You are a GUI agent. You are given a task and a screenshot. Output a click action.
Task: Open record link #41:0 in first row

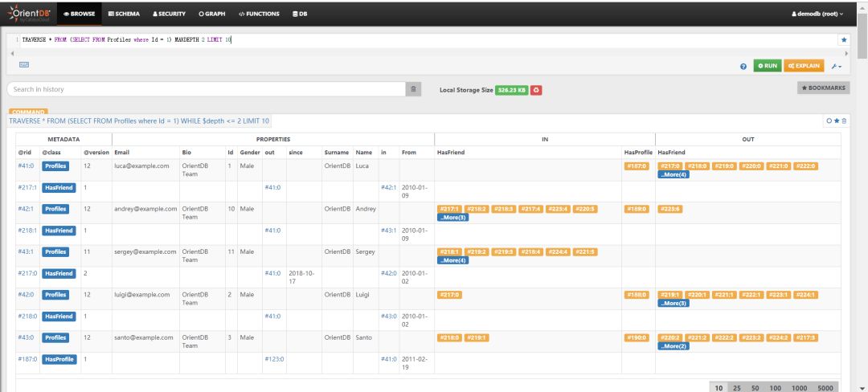(26, 165)
